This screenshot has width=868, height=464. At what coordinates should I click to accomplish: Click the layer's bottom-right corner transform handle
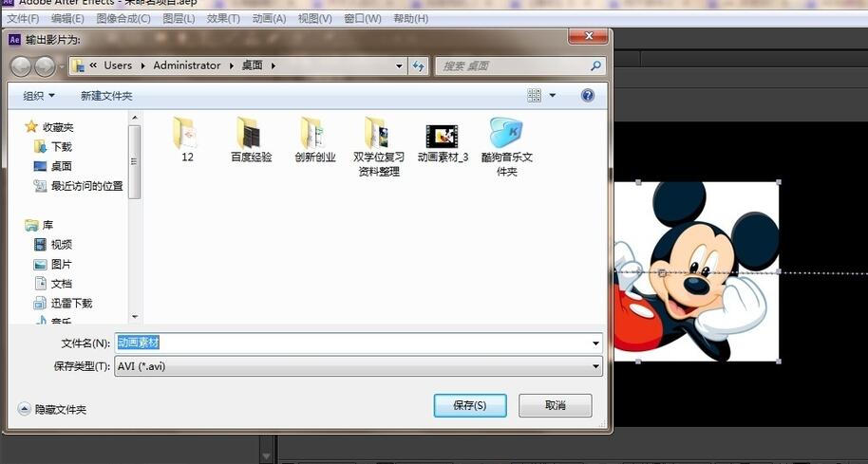click(779, 362)
